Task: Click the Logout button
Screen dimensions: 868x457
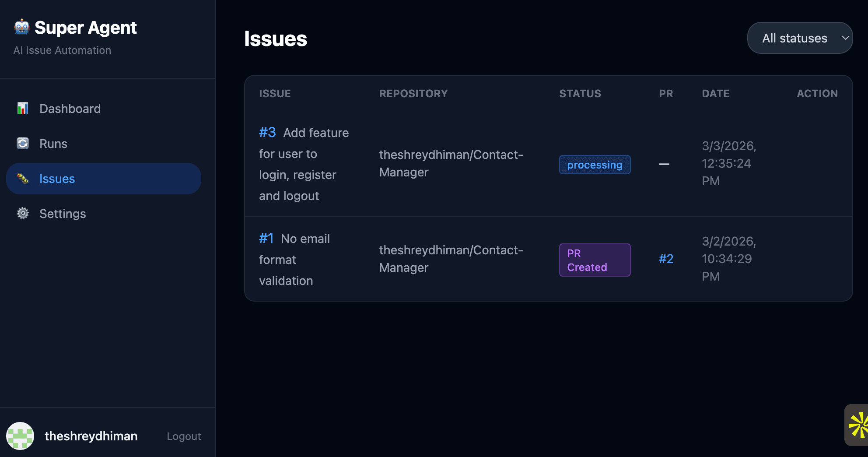Action: click(183, 436)
